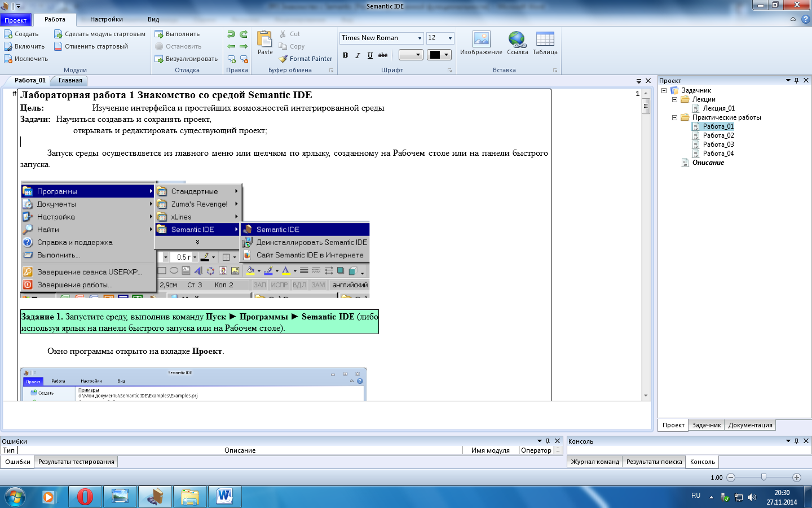Click the Создать module icon
The width and height of the screenshot is (812, 508).
pyautogui.click(x=8, y=34)
